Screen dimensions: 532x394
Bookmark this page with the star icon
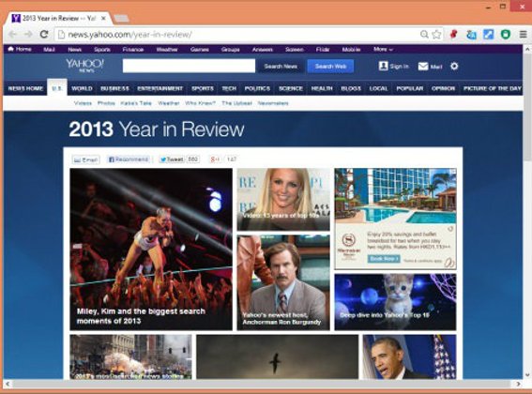(436, 35)
